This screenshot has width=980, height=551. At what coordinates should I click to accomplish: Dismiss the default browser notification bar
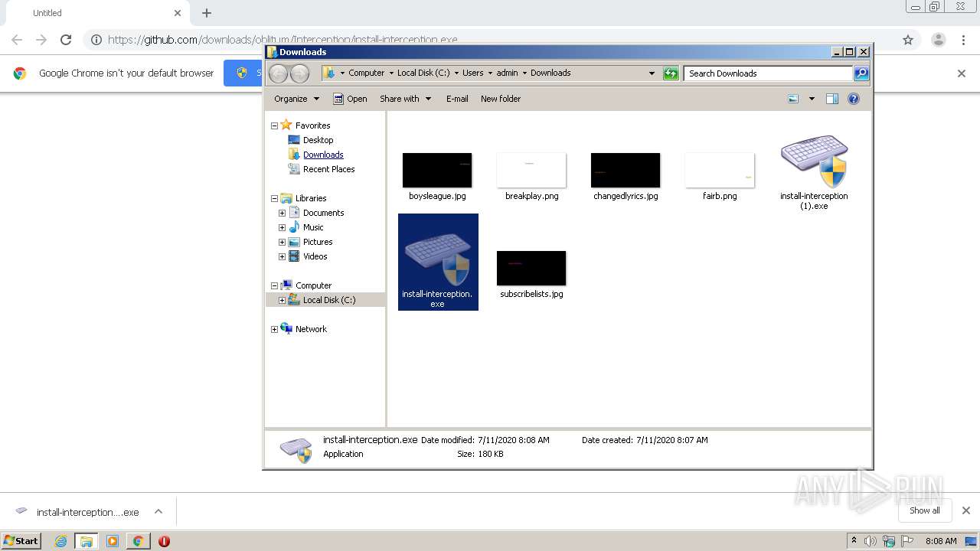tap(962, 73)
